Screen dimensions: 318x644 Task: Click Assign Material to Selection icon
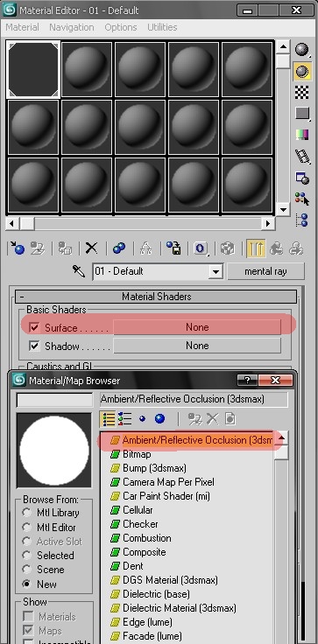tap(65, 248)
